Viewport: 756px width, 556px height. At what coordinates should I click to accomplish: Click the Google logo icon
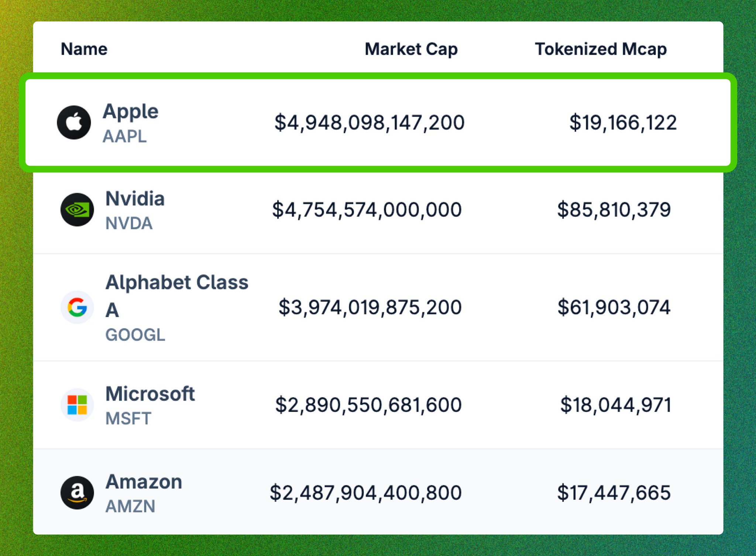[77, 307]
